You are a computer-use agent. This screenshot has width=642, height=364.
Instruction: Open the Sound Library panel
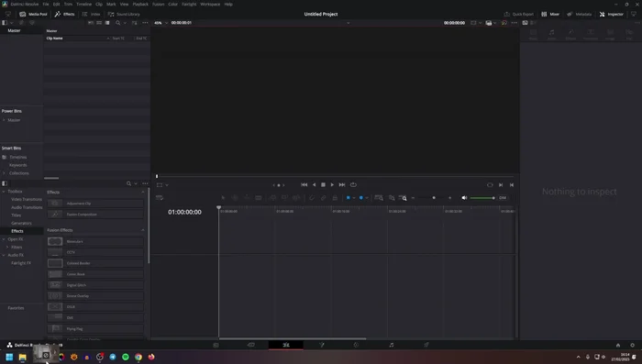click(x=124, y=14)
